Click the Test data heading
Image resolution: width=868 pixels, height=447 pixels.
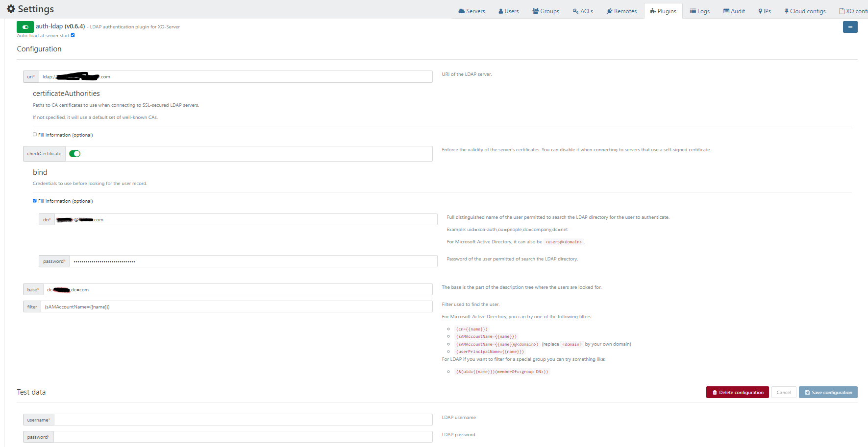pos(31,392)
